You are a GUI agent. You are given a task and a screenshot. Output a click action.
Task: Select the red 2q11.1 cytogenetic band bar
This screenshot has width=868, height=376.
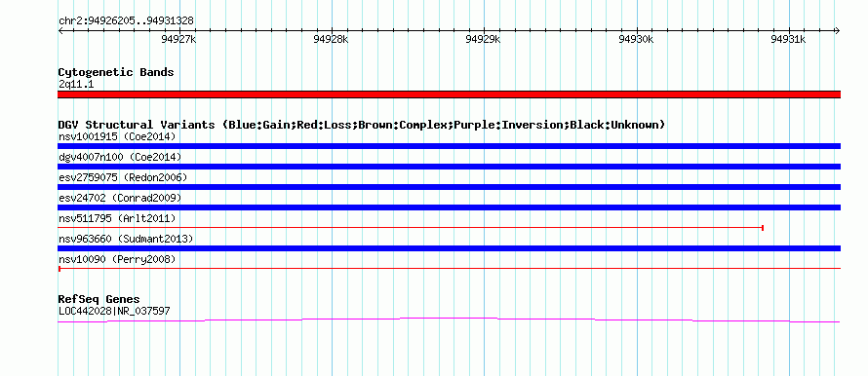(x=449, y=94)
